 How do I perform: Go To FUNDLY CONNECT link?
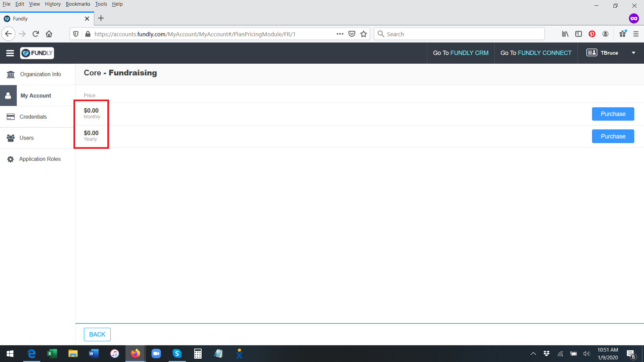[x=536, y=53]
